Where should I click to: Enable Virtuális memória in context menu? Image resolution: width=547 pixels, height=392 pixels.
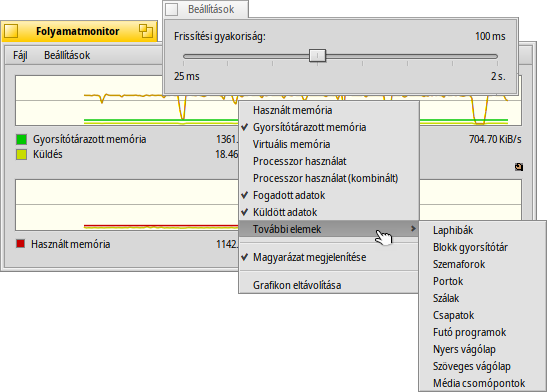point(328,144)
